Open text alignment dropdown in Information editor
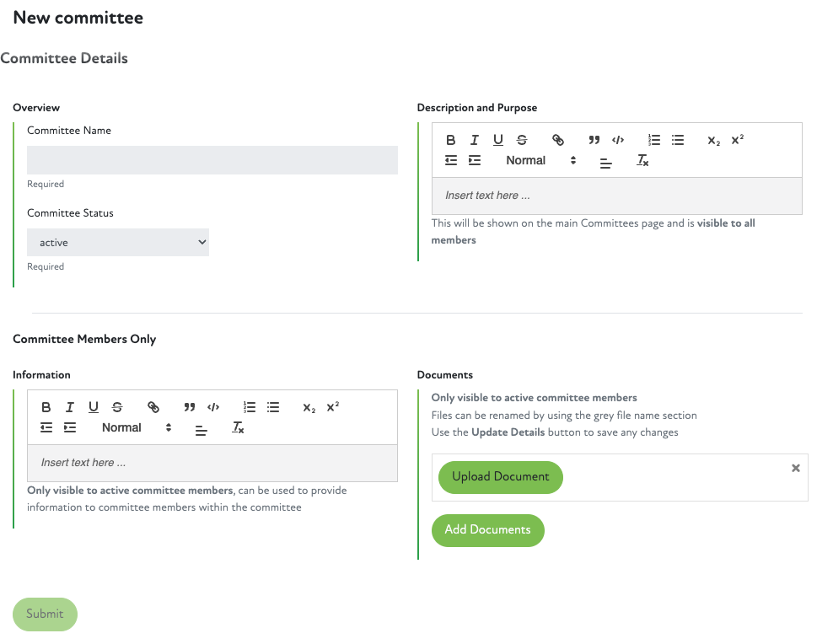This screenshot has height=644, width=833. 201,428
